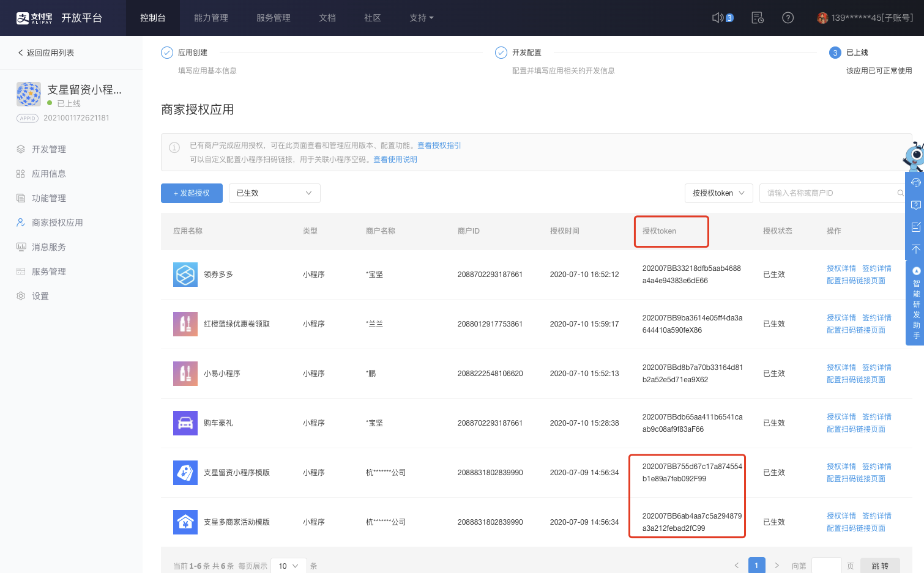Open 授权详情 for 支星多商家活动模版

(x=841, y=516)
